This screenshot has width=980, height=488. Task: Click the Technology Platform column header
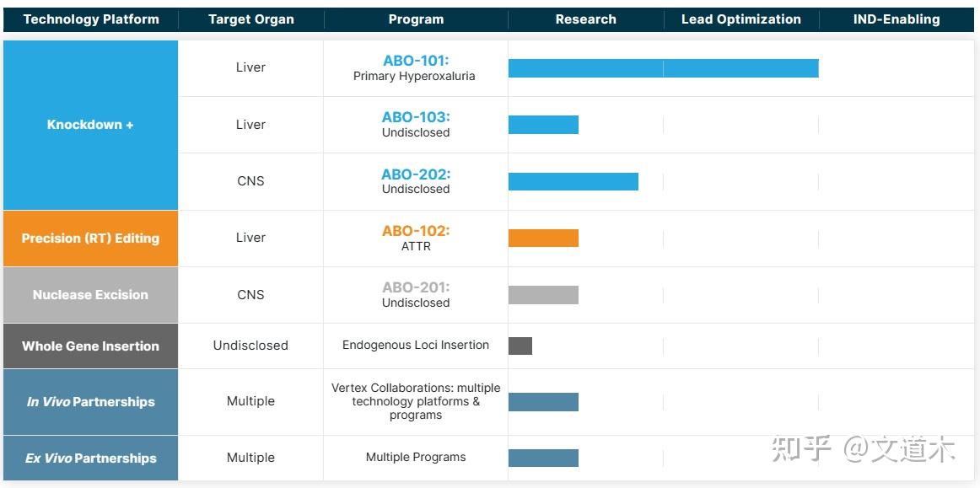point(90,19)
